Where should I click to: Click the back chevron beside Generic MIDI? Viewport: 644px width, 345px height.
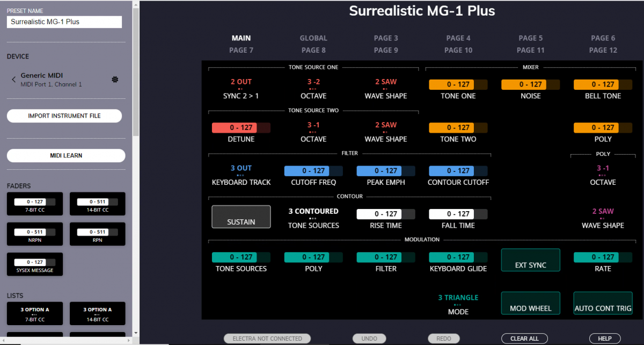coord(14,80)
